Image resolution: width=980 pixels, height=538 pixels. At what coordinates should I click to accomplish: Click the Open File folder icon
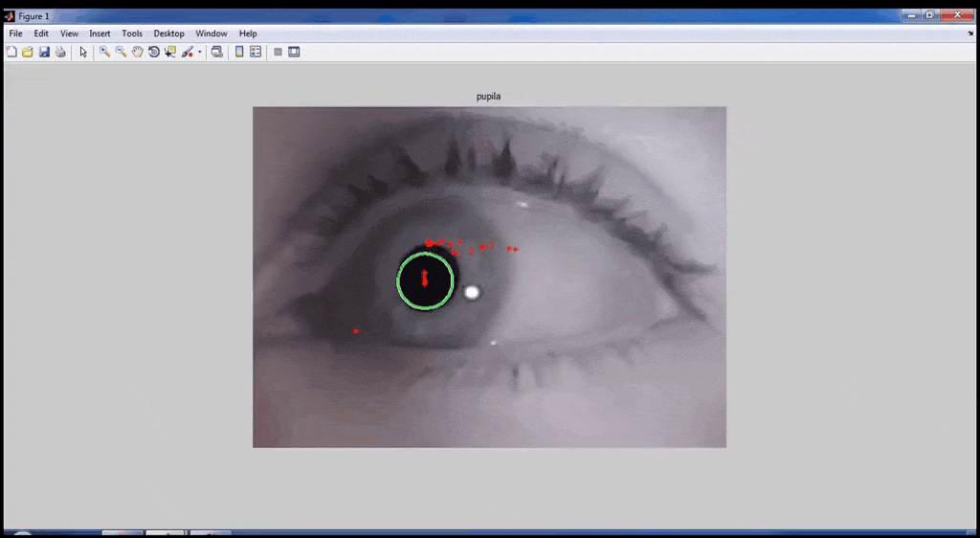(28, 52)
